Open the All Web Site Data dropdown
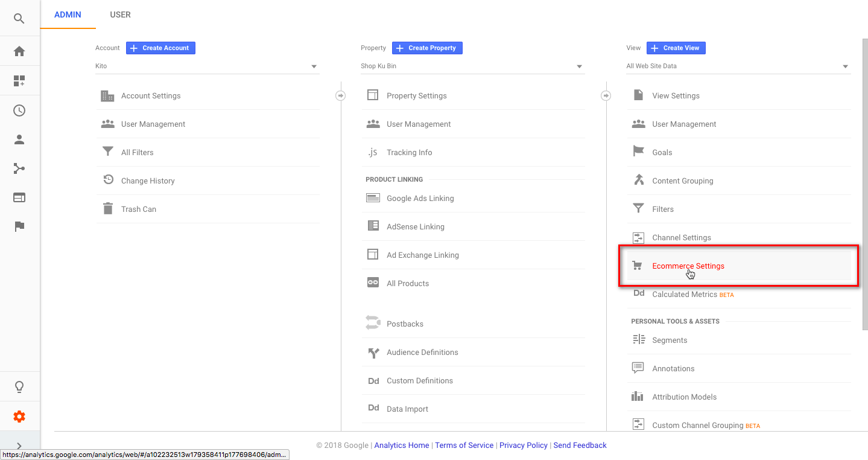This screenshot has height=460, width=868. (x=738, y=66)
